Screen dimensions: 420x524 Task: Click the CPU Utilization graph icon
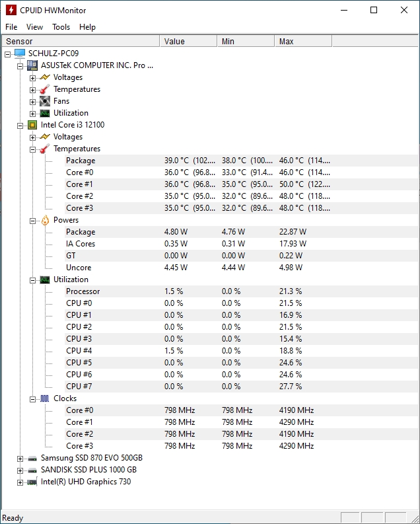click(x=45, y=280)
